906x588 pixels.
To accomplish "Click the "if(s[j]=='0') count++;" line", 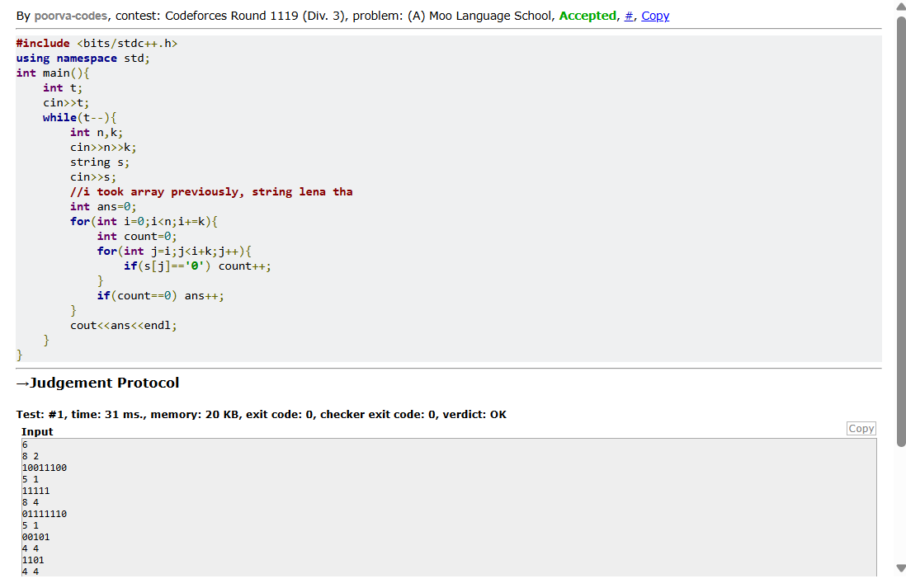I will coord(197,266).
